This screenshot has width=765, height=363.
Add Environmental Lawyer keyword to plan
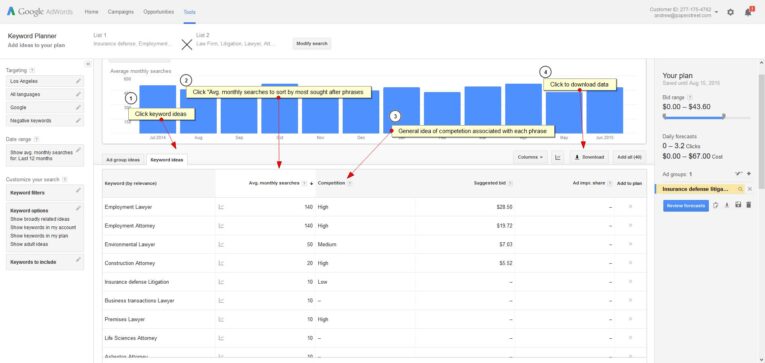pos(630,244)
